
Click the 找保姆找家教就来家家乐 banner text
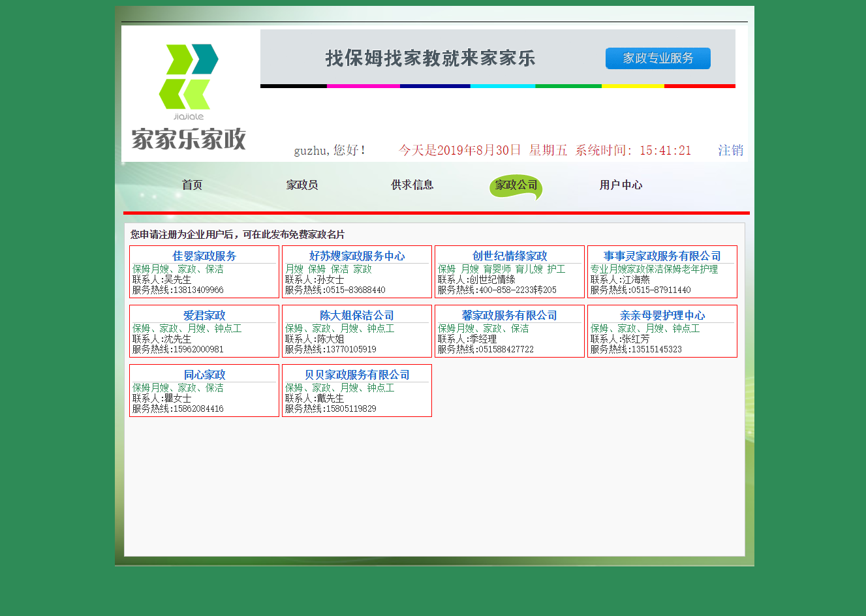pyautogui.click(x=431, y=58)
